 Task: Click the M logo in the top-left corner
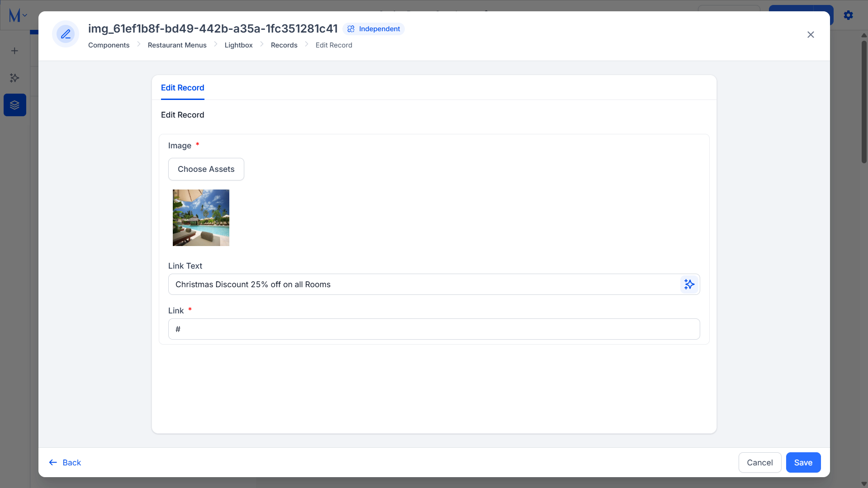coord(14,16)
